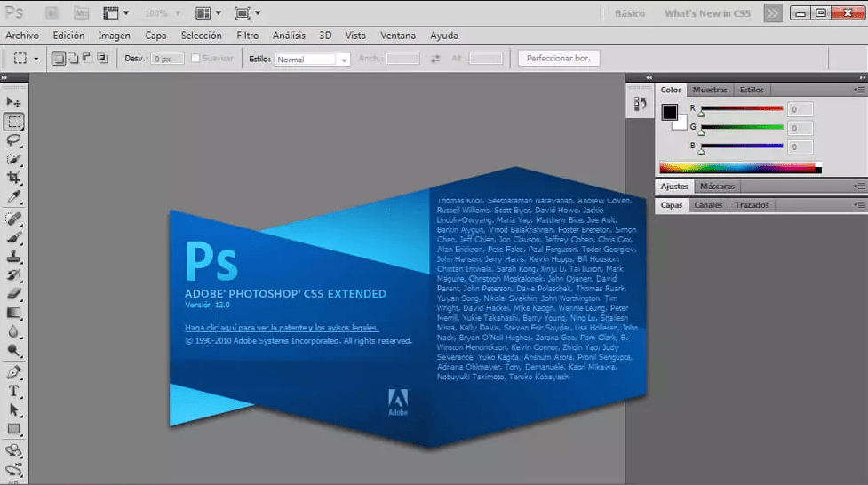Select the Move tool

[14, 102]
